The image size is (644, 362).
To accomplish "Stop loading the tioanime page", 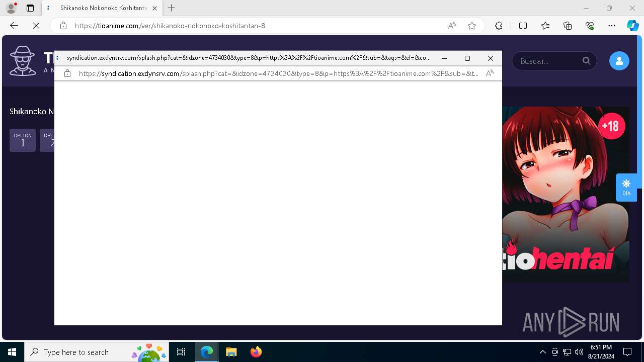I will point(36,26).
